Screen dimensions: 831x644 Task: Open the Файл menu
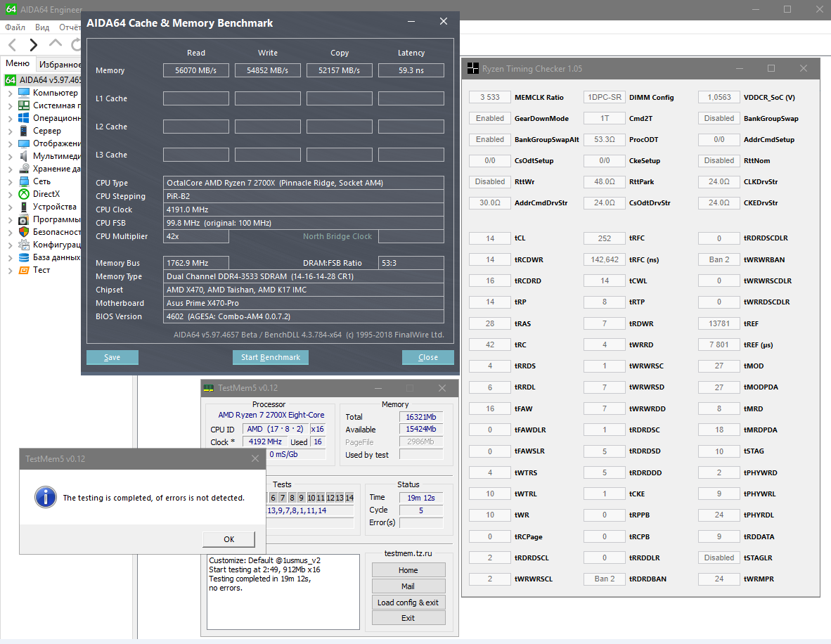click(15, 27)
